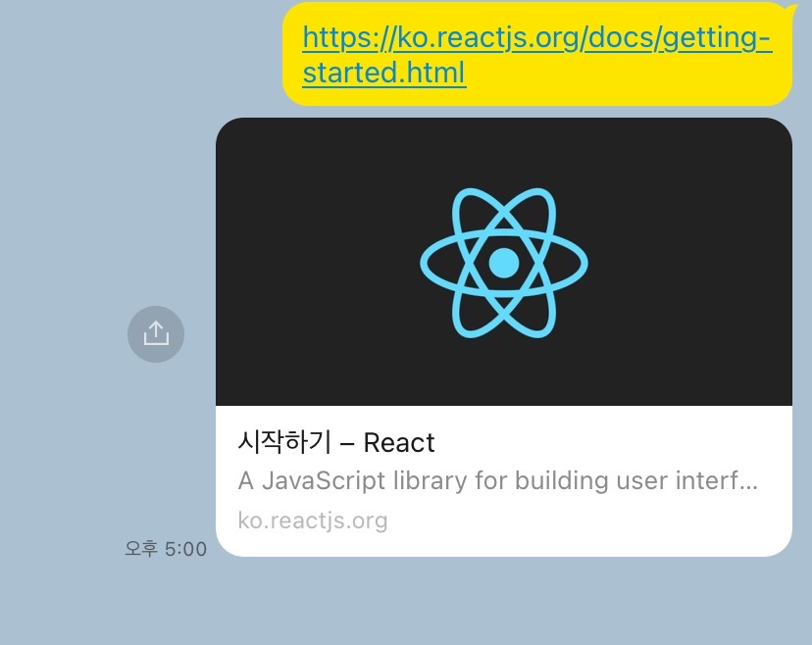Open the '시작하기 – React' preview title
This screenshot has width=812, height=645.
336,443
